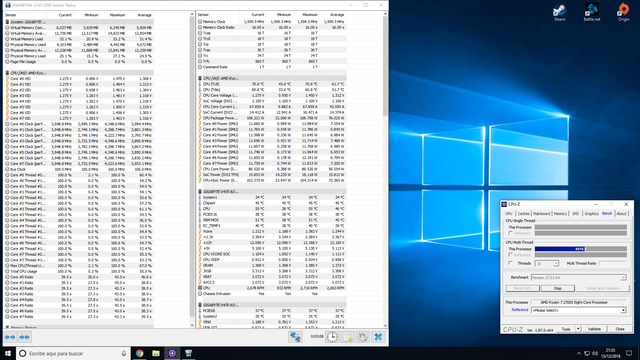The width and height of the screenshot is (640, 360).
Task: Switch to CPU tab in CPU-Z
Action: tap(509, 213)
